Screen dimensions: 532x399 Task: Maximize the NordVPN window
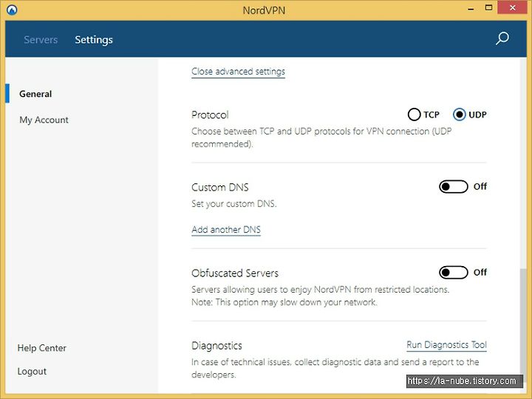(x=488, y=8)
